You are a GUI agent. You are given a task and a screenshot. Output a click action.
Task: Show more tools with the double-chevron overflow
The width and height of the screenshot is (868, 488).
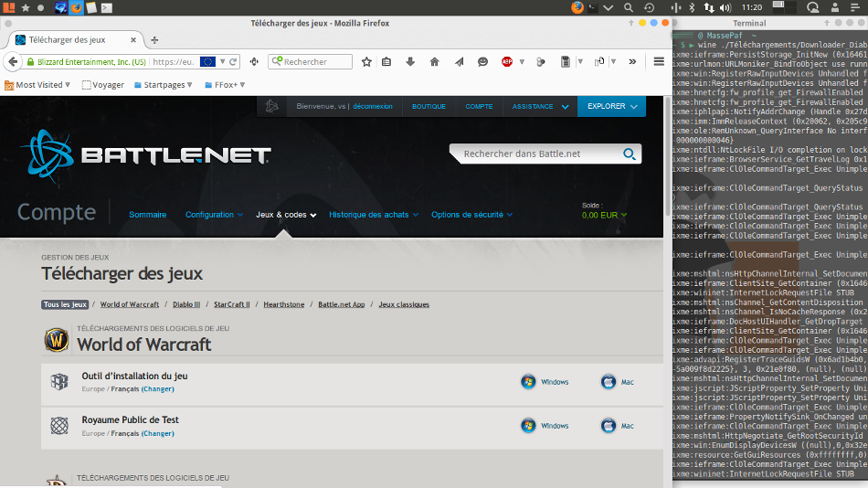(632, 61)
